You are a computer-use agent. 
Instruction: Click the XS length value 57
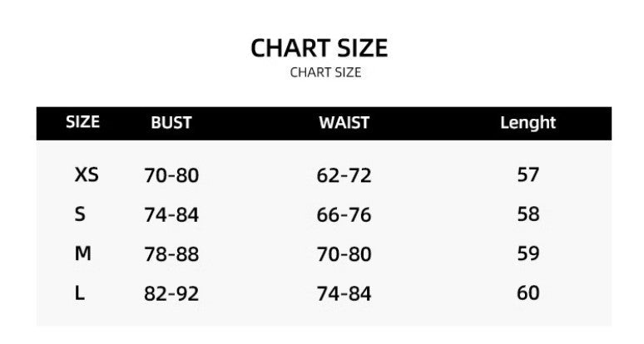[528, 175]
